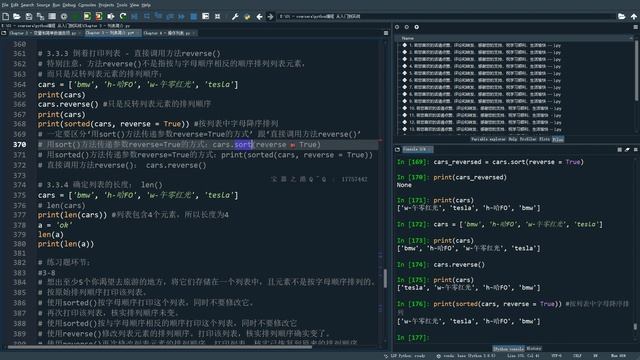Screen dimensions: 640x360
Task: Click the LSP Python ready status
Action: (404, 356)
